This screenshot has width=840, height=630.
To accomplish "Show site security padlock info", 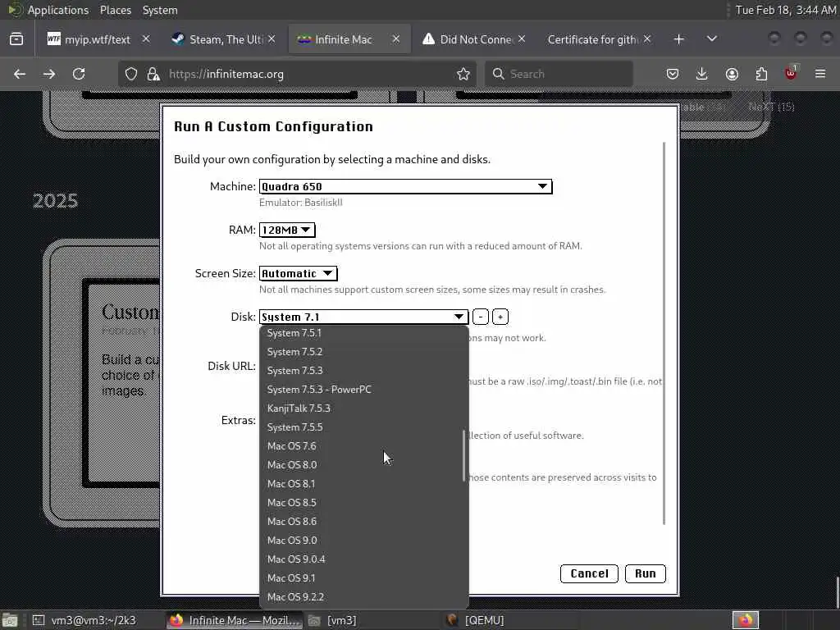I will pos(153,74).
